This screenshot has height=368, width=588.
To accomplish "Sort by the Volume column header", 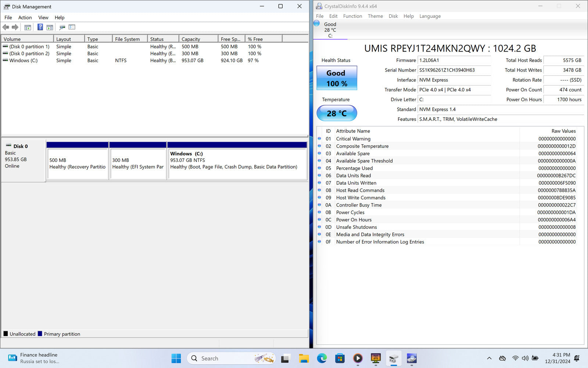I will pos(28,39).
